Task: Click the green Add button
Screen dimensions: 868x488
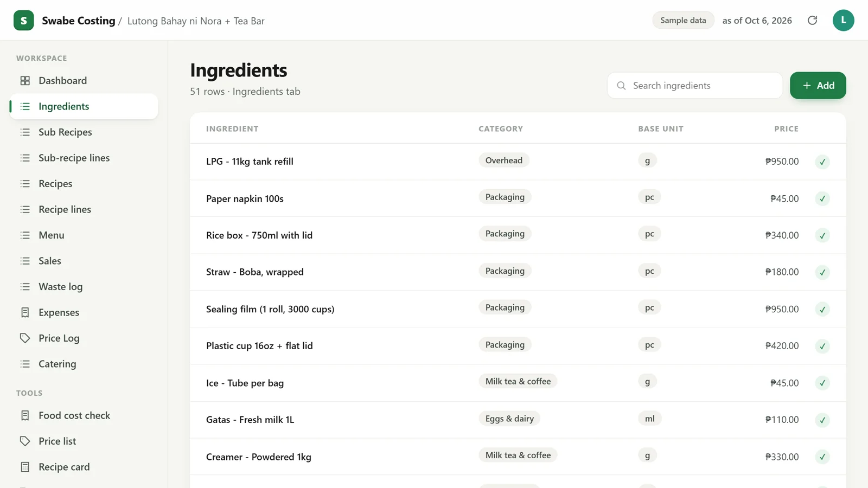Action: 818,86
